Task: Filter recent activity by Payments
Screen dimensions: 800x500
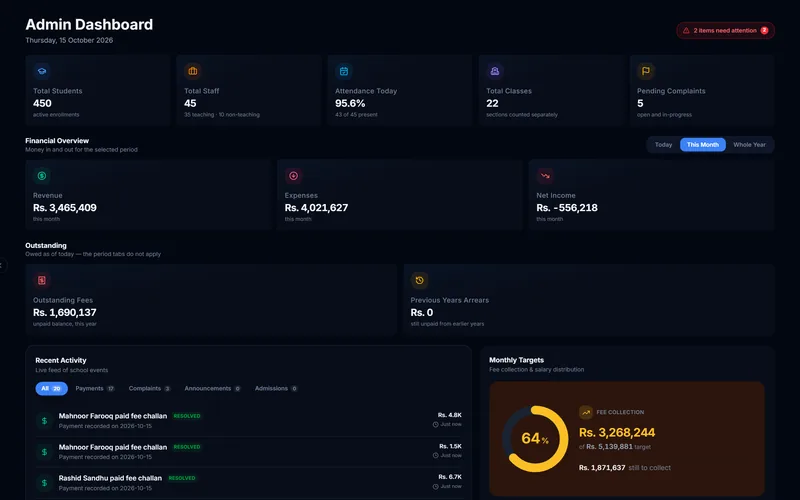Action: click(x=95, y=389)
